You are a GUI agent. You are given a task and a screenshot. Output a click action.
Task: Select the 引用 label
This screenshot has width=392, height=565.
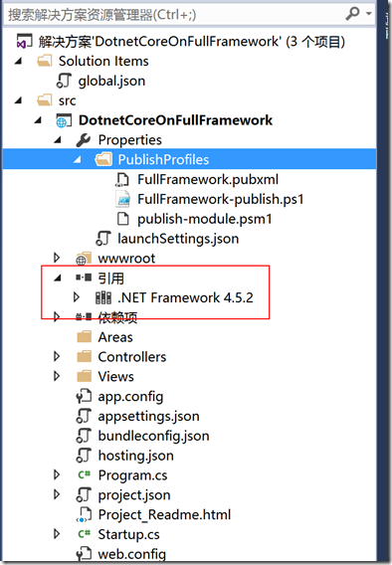pos(111,278)
